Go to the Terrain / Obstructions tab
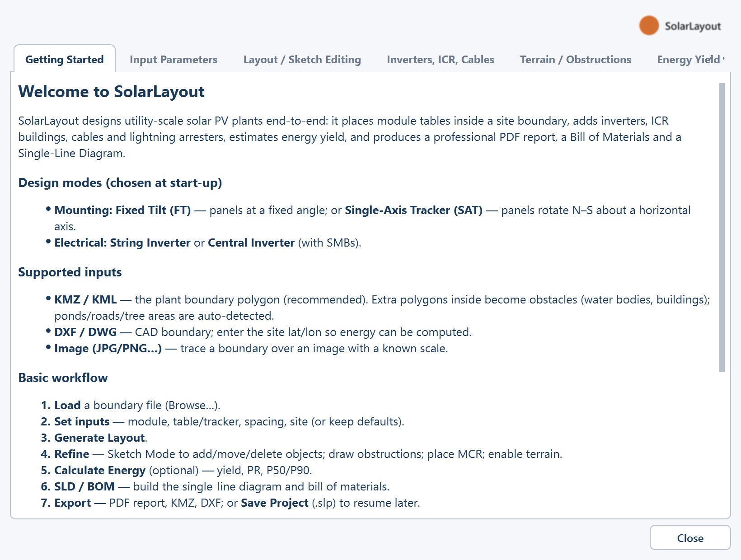Image resolution: width=741 pixels, height=560 pixels. tap(575, 59)
